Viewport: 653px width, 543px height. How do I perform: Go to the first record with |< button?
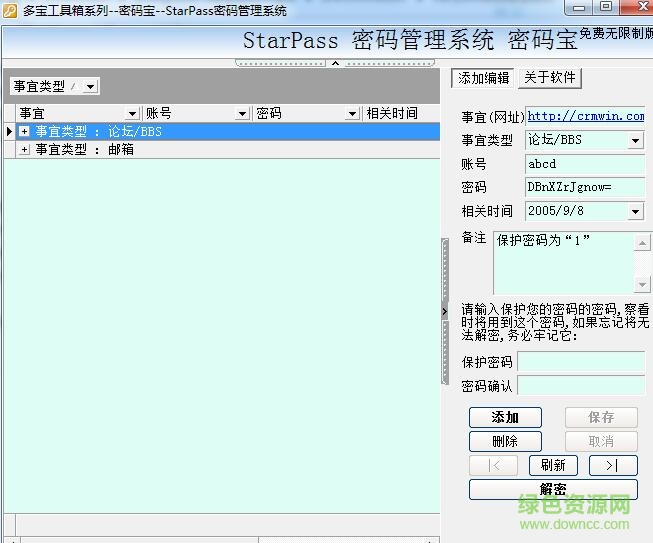point(493,466)
